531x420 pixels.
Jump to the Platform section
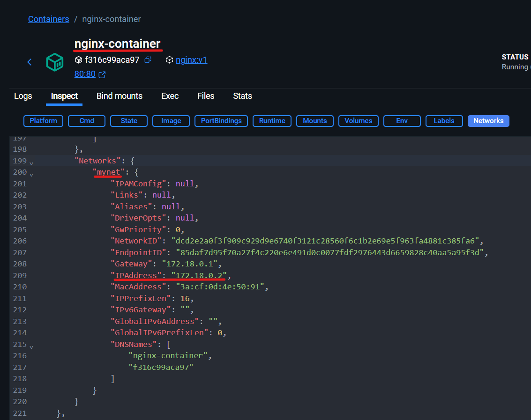coord(43,121)
